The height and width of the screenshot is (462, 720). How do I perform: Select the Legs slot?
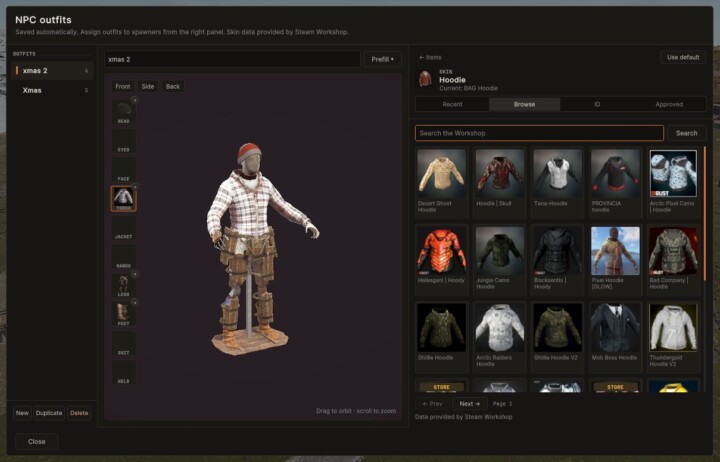point(124,286)
